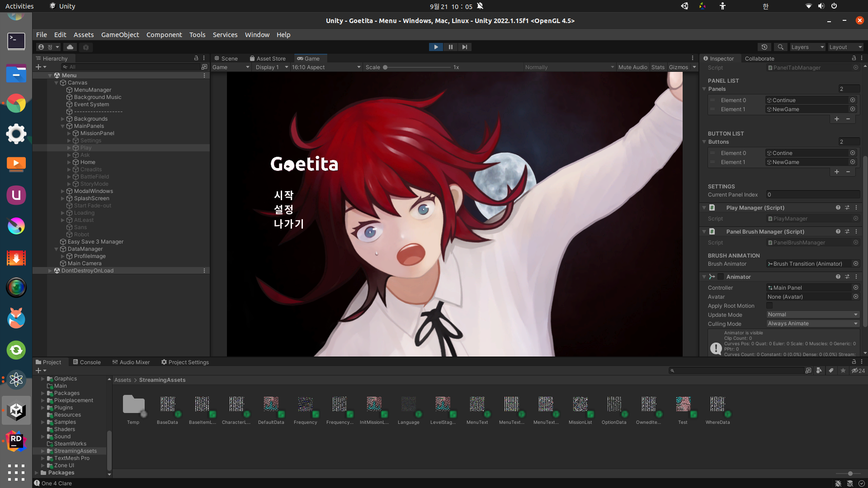
Task: Add an element to the Panels list
Action: coord(837,119)
